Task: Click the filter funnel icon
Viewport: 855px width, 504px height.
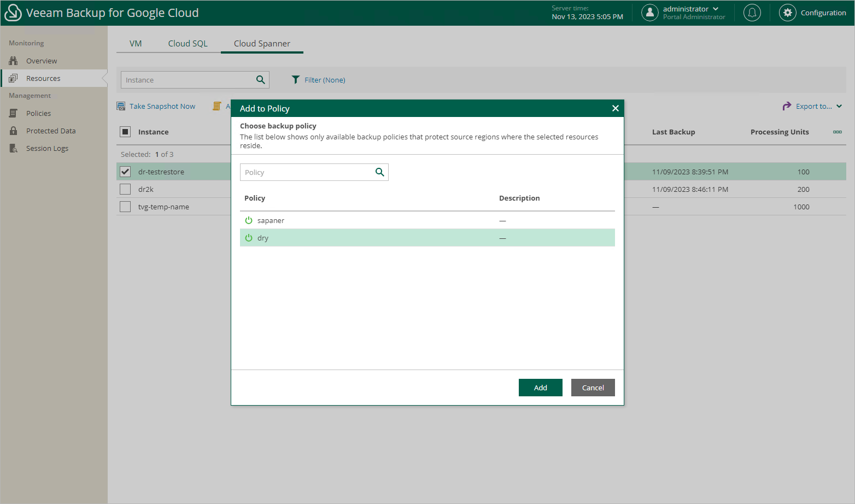Action: [x=296, y=80]
